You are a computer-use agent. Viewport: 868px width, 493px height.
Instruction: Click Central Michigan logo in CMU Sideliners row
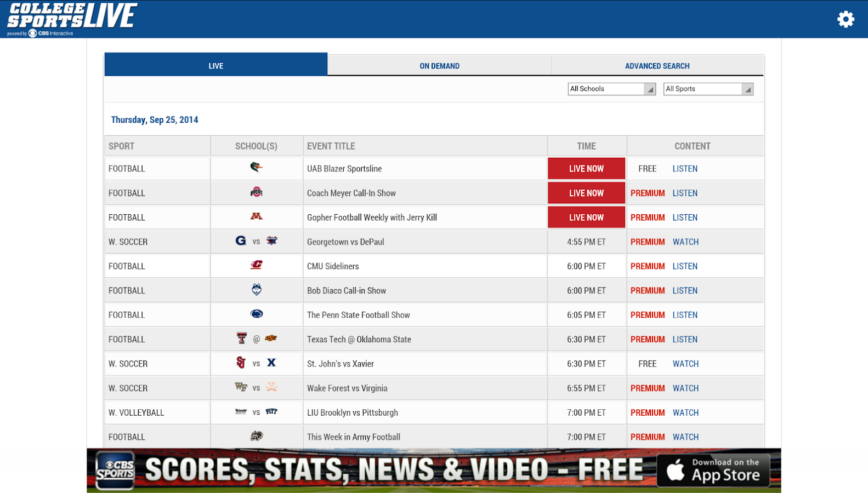256,265
